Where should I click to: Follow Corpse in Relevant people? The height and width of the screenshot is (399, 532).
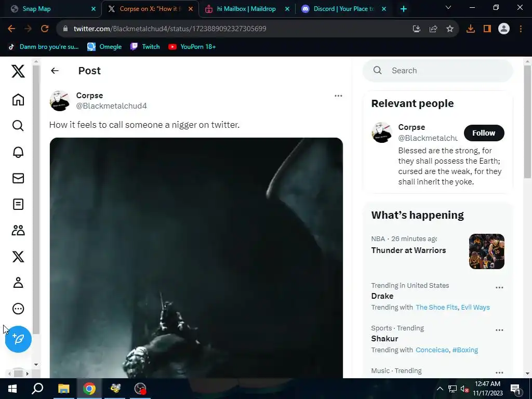[x=484, y=133]
